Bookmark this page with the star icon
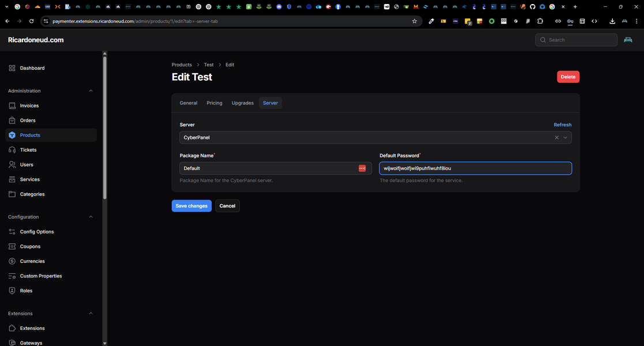Screen dimensions: 644x346 pos(415,21)
